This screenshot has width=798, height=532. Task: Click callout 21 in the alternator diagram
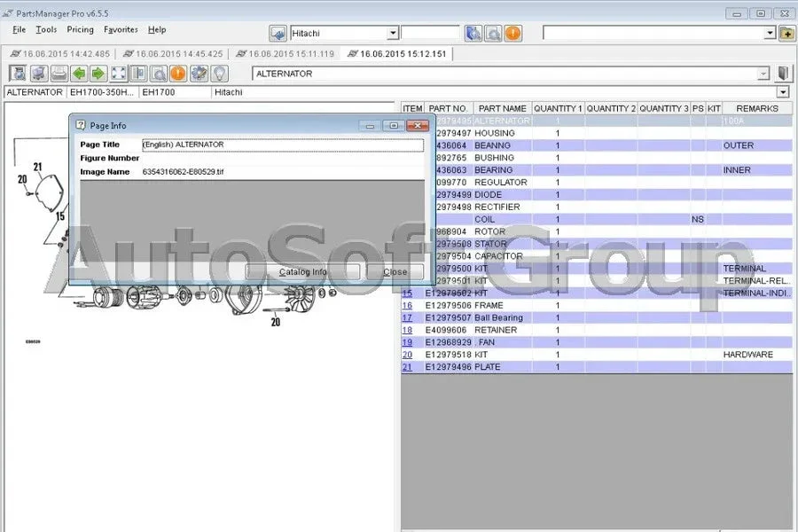click(x=37, y=167)
